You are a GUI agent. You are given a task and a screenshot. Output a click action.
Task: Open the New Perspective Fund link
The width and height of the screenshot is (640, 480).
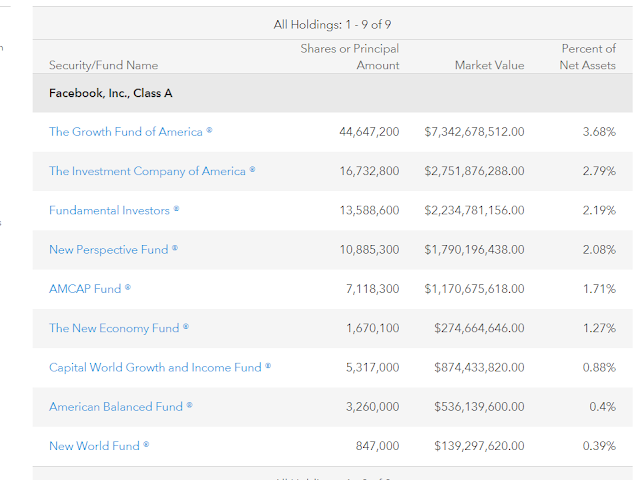[x=109, y=249]
